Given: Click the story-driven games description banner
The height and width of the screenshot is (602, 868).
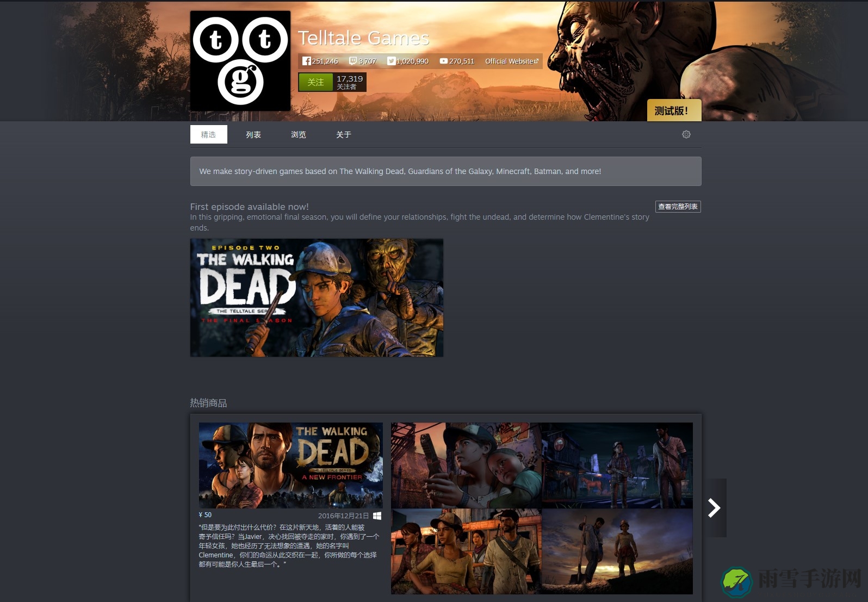Looking at the screenshot, I should [445, 171].
